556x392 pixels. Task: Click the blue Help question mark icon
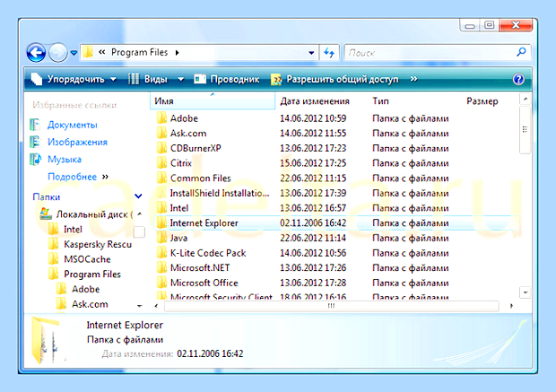tap(518, 79)
